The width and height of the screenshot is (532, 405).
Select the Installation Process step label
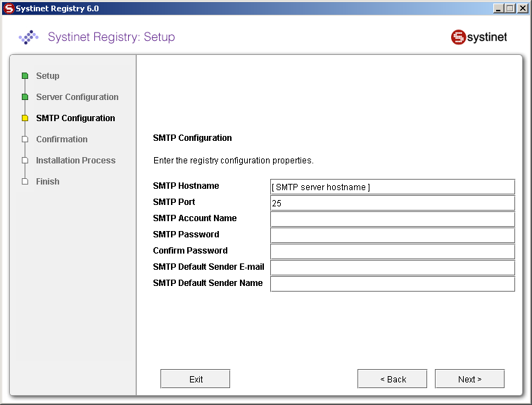click(76, 160)
